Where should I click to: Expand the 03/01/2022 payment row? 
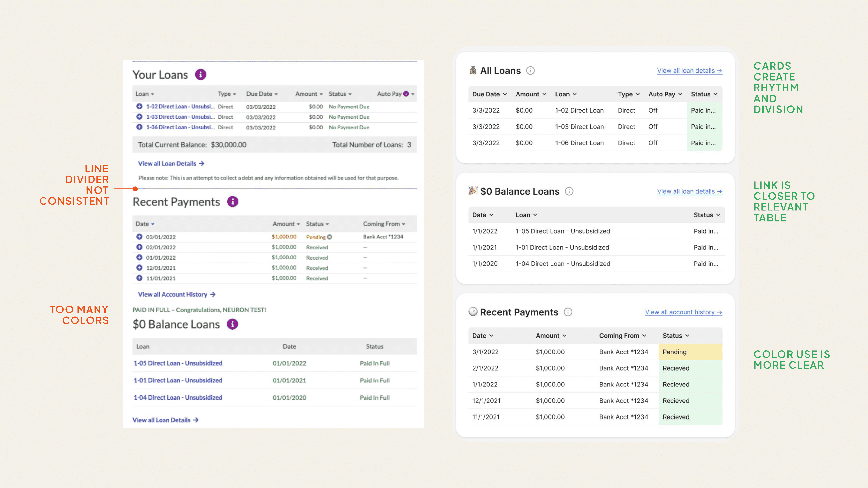[x=139, y=237]
